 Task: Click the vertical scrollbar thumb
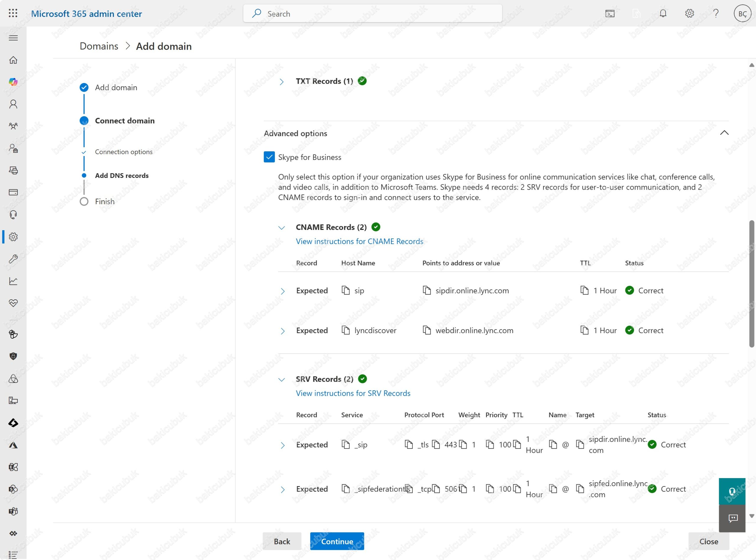pos(751,283)
